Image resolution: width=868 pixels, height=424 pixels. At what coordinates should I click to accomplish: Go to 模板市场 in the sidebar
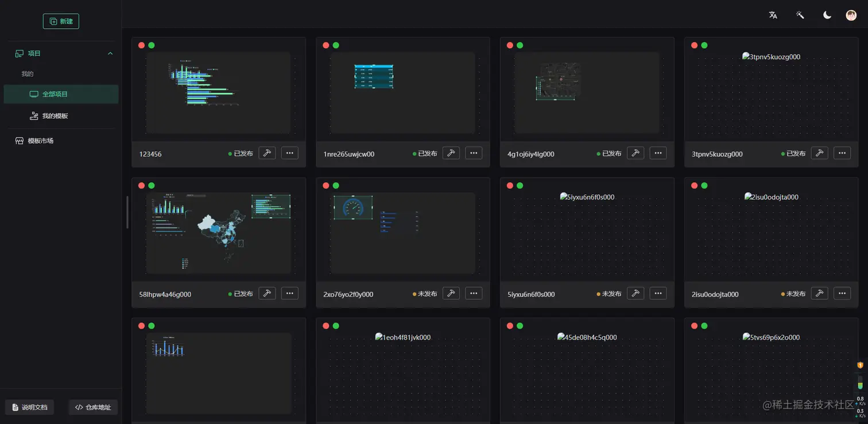point(34,141)
